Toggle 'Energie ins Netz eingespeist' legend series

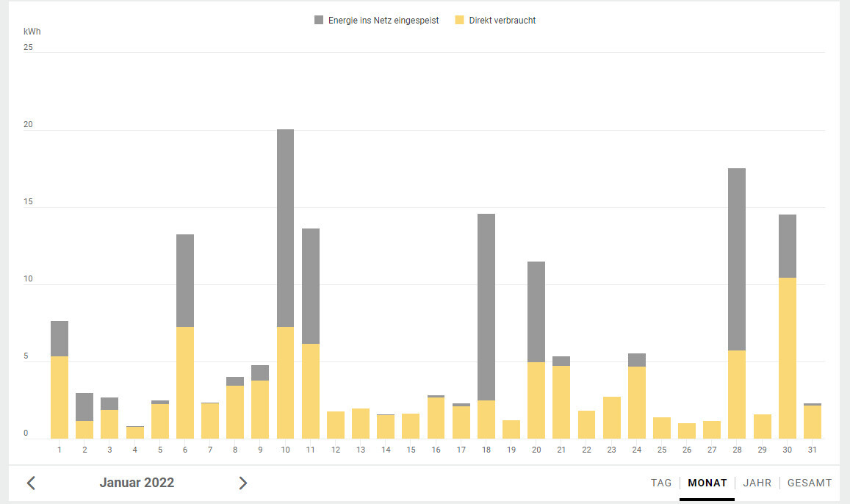pos(382,21)
